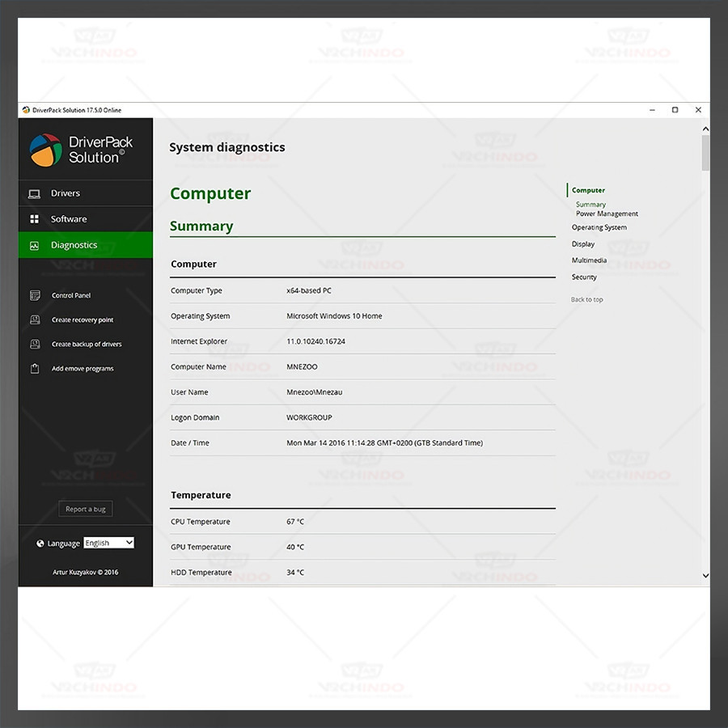This screenshot has height=728, width=728.
Task: Switch to the Software section
Action: tap(69, 219)
